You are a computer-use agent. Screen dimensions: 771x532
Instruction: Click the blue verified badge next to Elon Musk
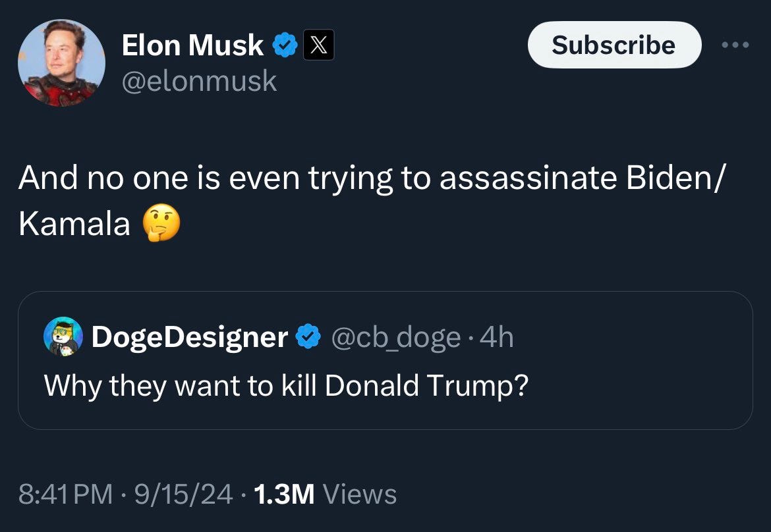(285, 44)
